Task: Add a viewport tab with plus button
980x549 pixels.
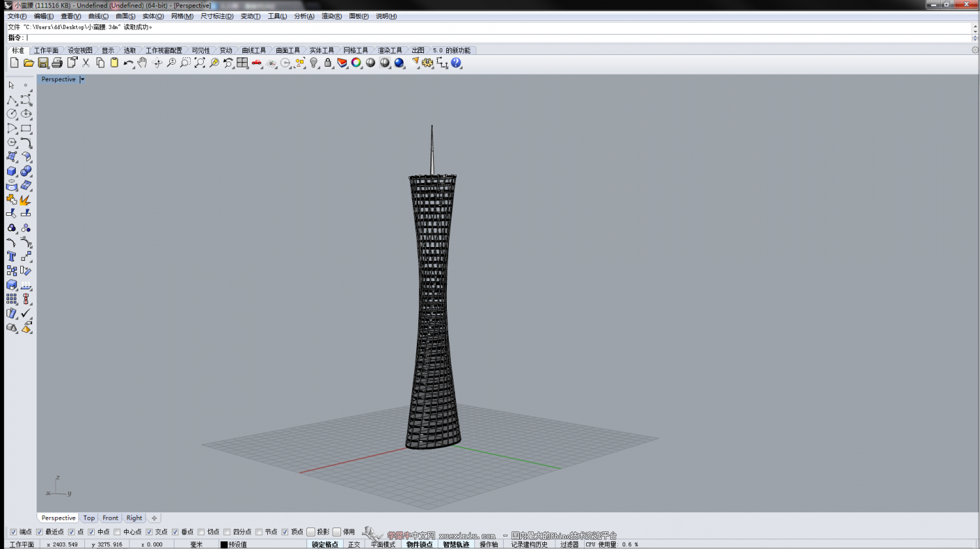Action: pos(154,518)
